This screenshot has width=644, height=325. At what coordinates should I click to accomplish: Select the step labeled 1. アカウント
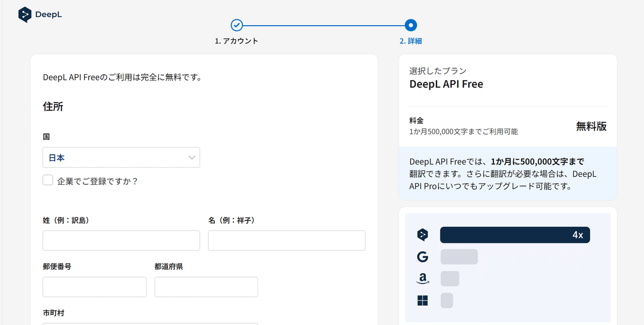click(x=237, y=40)
